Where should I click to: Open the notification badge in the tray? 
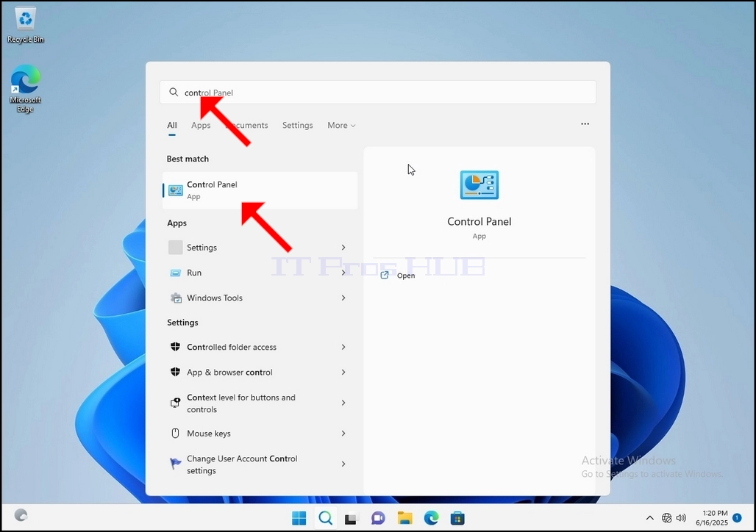pyautogui.click(x=737, y=517)
